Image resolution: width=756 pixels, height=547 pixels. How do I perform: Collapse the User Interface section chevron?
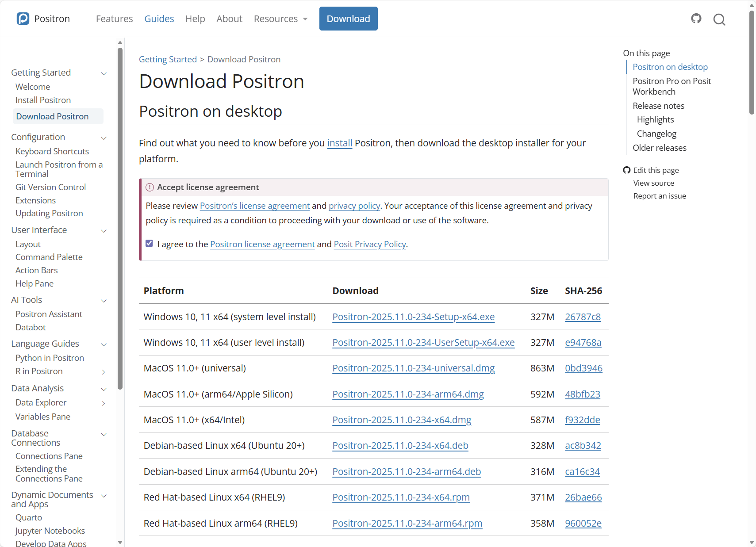[104, 231]
